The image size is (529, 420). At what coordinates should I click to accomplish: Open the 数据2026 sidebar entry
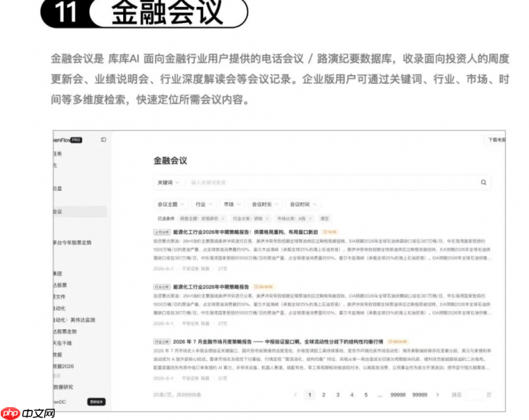click(x=64, y=366)
